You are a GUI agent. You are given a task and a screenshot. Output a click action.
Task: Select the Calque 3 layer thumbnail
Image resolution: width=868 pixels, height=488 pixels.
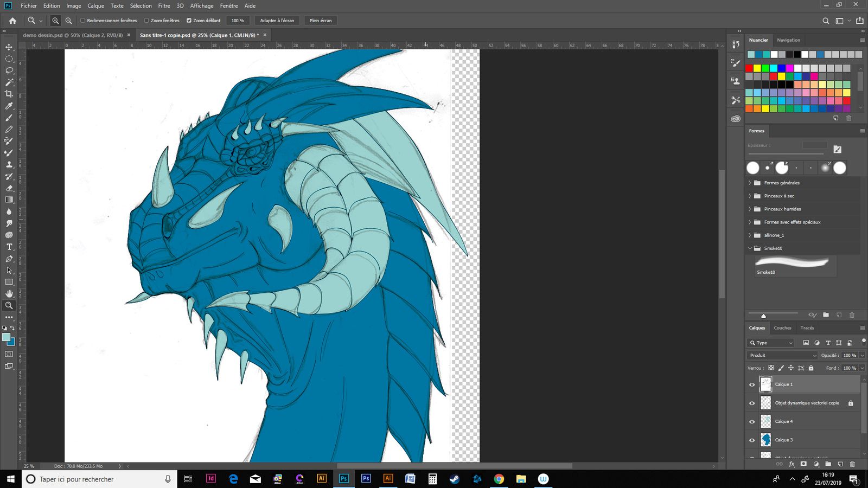[765, 440]
